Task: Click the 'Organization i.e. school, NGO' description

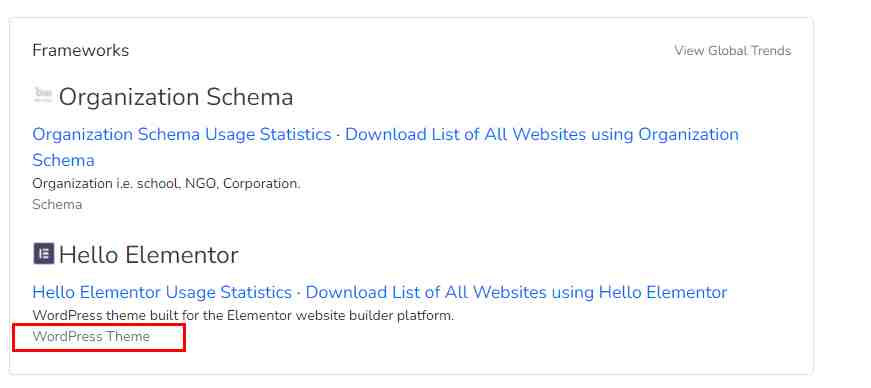Action: 166,184
